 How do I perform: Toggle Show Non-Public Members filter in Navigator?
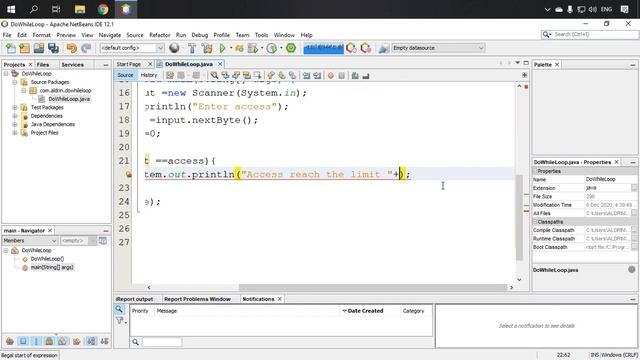click(x=49, y=341)
